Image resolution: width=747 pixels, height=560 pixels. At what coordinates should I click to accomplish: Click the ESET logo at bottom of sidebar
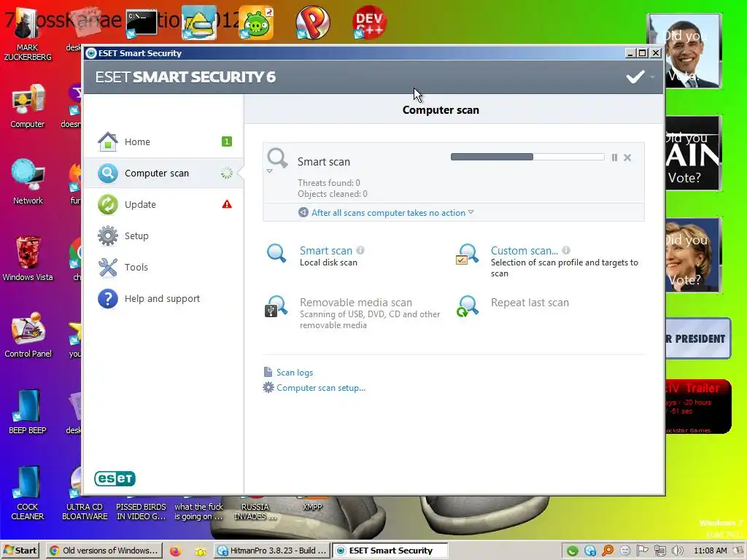(x=115, y=478)
